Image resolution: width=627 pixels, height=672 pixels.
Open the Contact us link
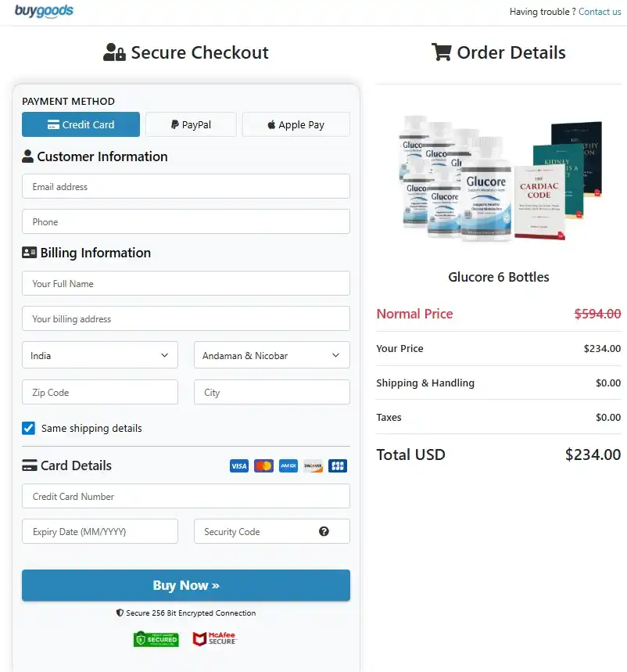pyautogui.click(x=600, y=12)
